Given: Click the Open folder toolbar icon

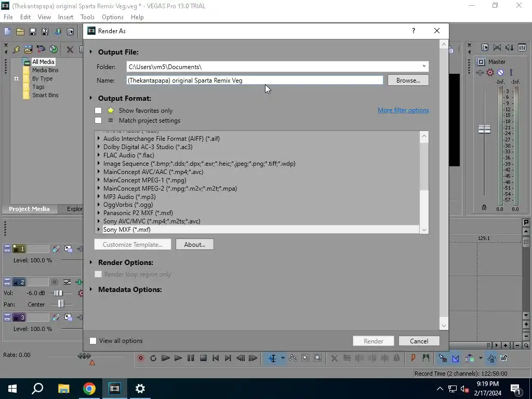Looking at the screenshot, I should point(20,32).
